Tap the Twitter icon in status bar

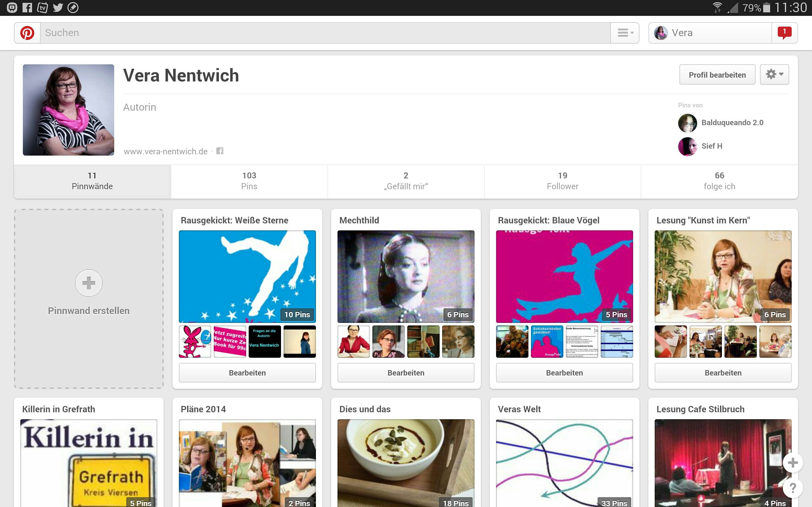tap(58, 7)
